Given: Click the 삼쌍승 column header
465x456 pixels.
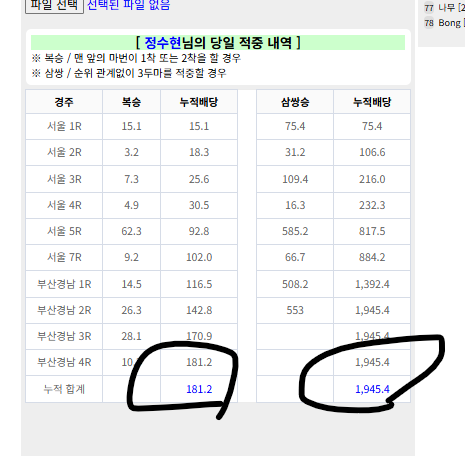Looking at the screenshot, I should pyautogui.click(x=295, y=102).
